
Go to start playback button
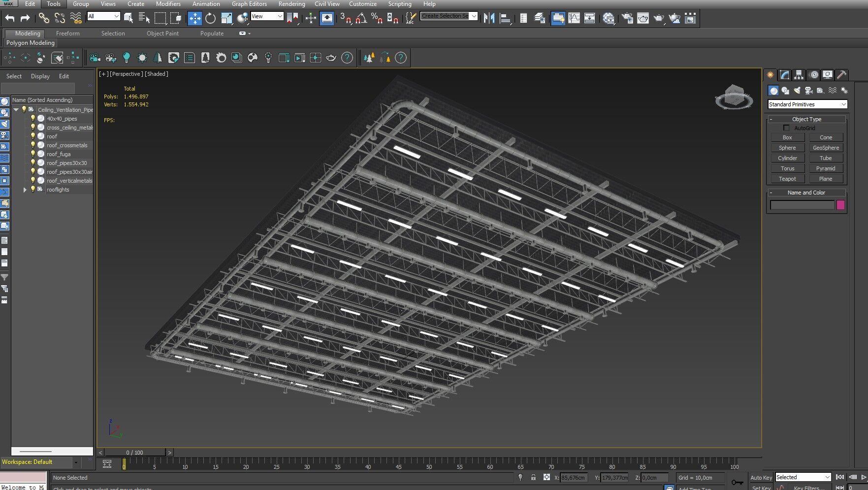click(x=840, y=477)
